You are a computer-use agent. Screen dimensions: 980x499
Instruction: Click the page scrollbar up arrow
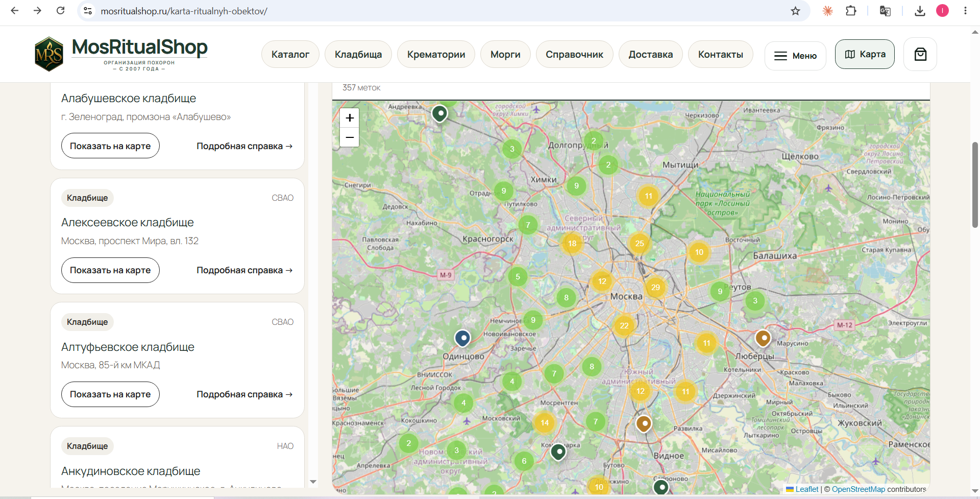[975, 32]
